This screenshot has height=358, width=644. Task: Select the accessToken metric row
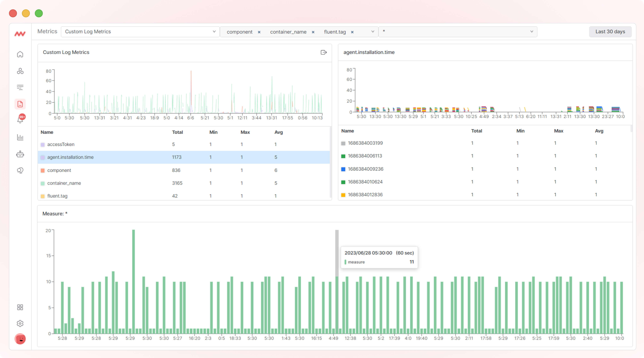[x=61, y=144]
